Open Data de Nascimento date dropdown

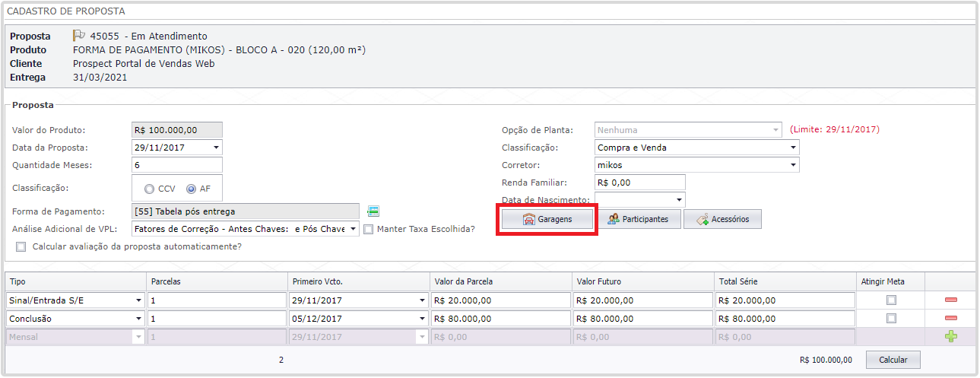679,200
